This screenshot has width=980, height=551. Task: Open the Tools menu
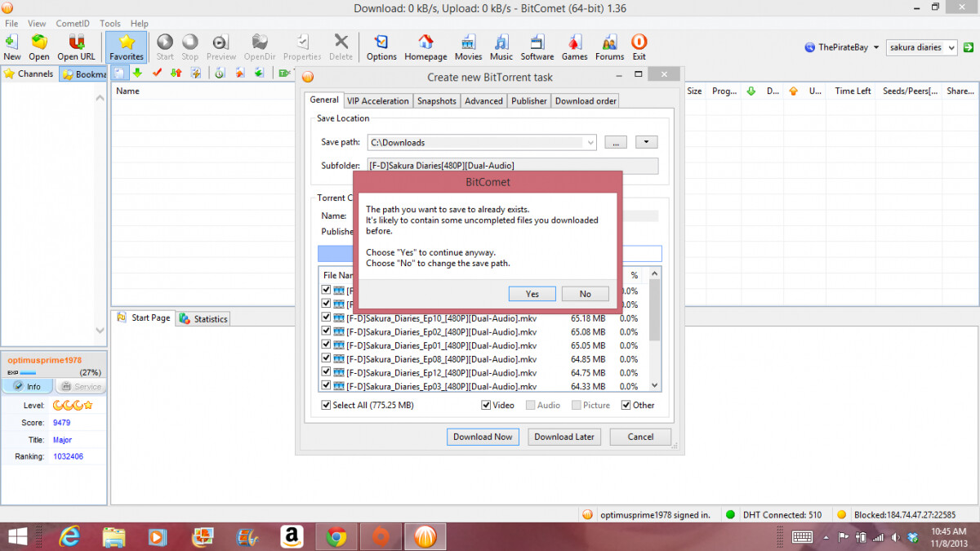tap(109, 23)
